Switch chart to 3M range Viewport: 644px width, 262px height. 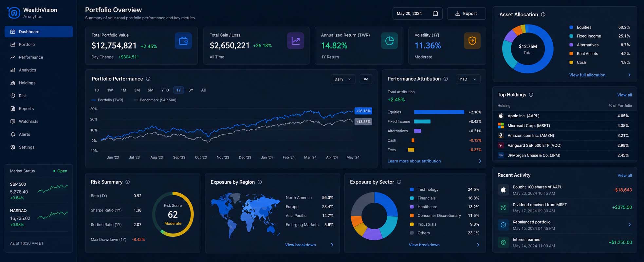click(137, 90)
